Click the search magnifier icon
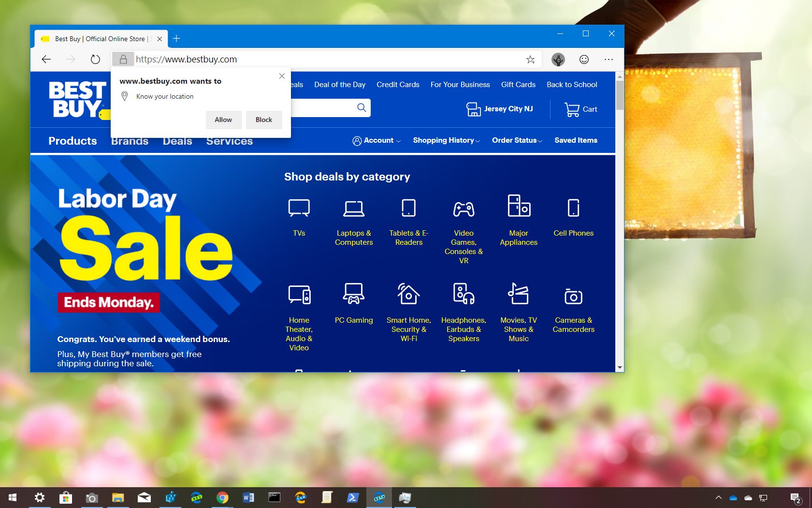Image resolution: width=812 pixels, height=508 pixels. point(361,107)
